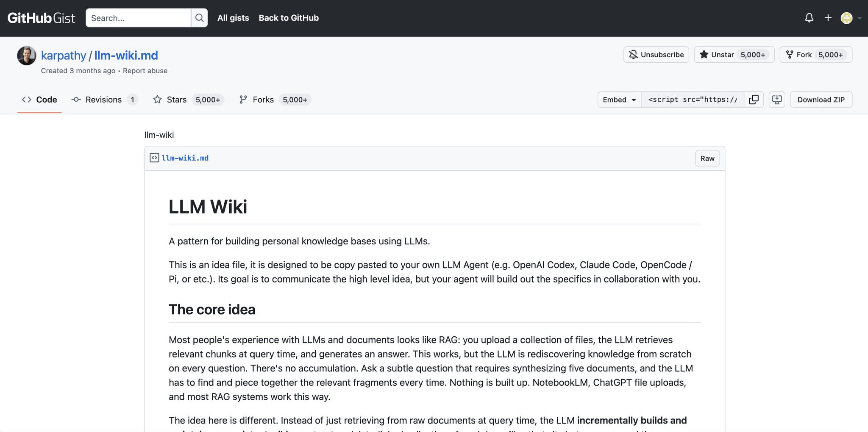The width and height of the screenshot is (868, 432).
Task: Select the embed script URL field
Action: click(693, 100)
